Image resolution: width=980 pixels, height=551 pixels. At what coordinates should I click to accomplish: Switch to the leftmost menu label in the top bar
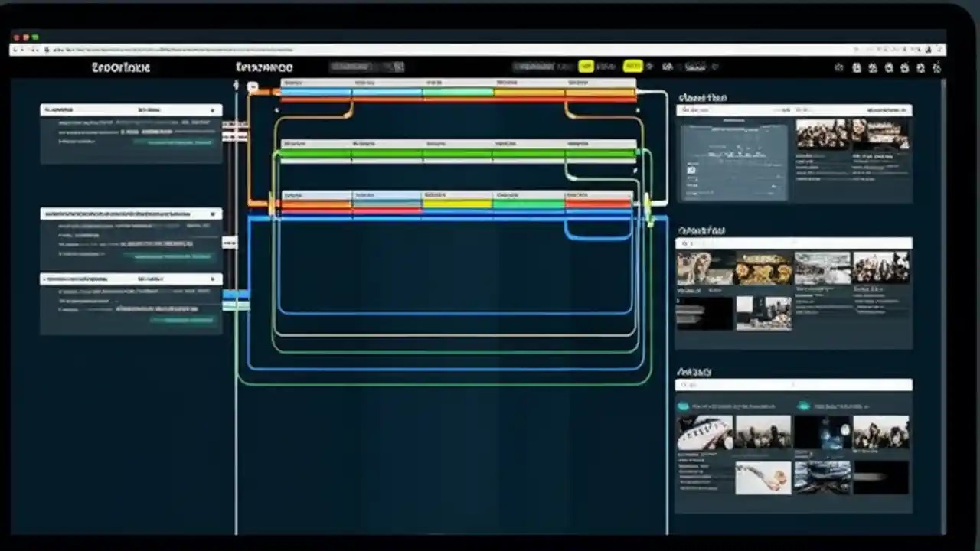[x=122, y=67]
